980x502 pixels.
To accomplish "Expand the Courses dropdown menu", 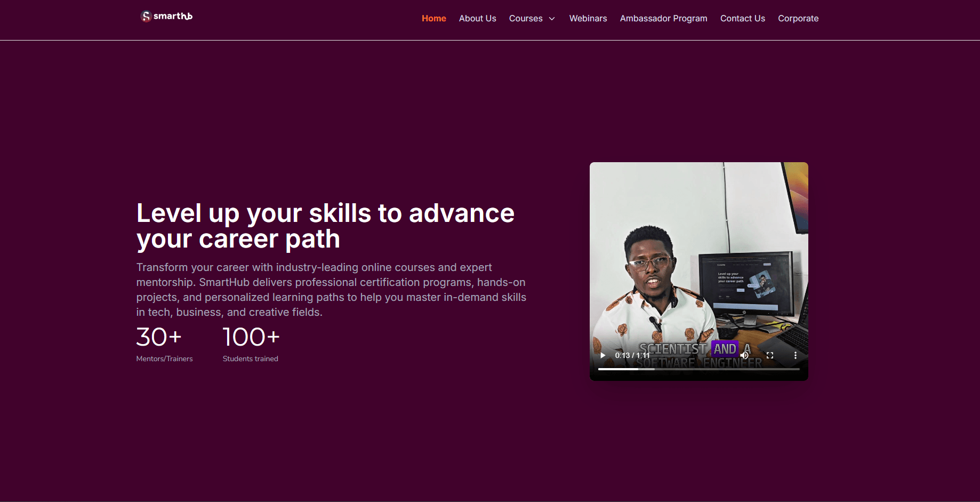I will point(532,18).
